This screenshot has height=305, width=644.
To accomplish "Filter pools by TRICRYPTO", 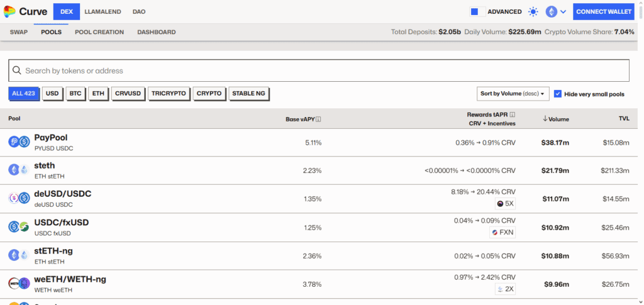I will click(x=169, y=94).
